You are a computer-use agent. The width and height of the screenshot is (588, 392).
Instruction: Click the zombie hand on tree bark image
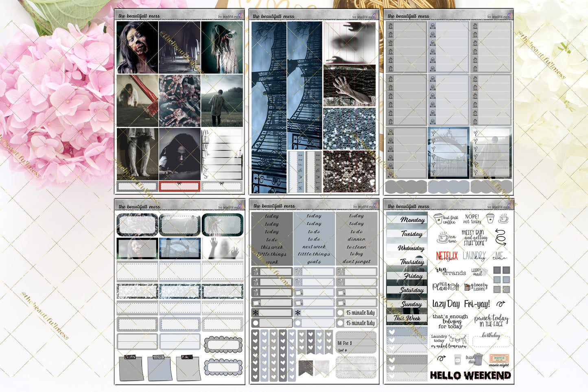pos(350,85)
